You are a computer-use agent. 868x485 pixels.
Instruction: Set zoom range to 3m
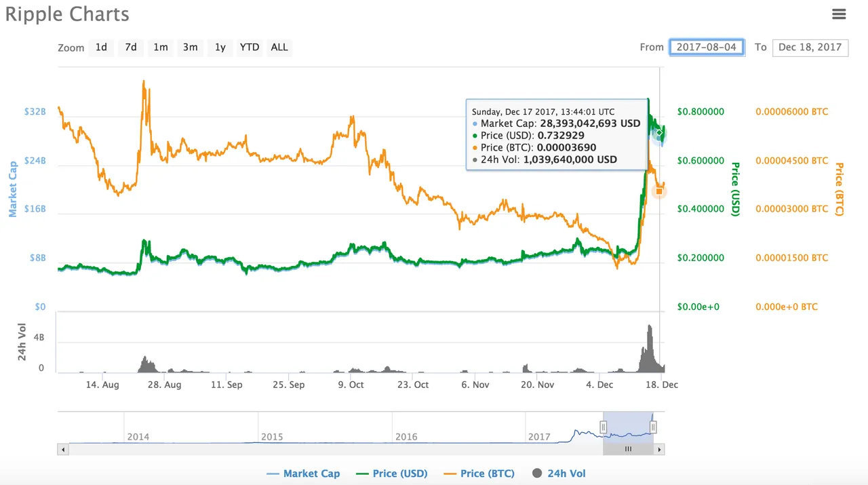[x=191, y=47]
